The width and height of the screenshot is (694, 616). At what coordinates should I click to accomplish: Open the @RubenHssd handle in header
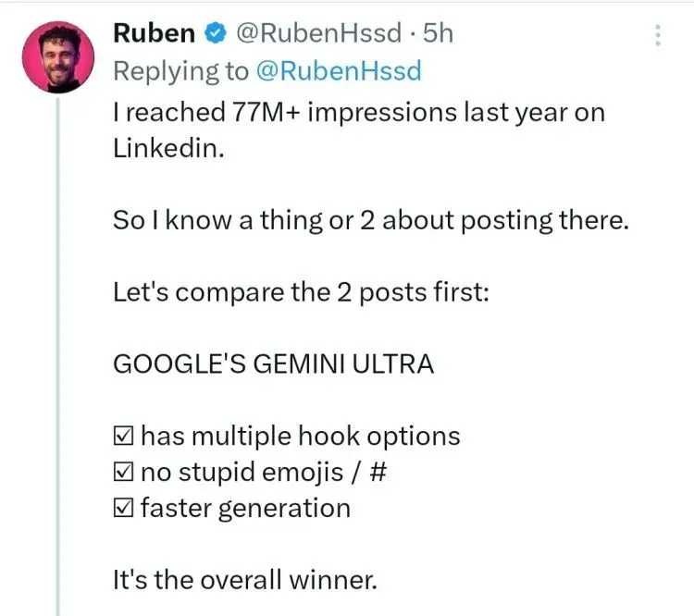tap(318, 33)
